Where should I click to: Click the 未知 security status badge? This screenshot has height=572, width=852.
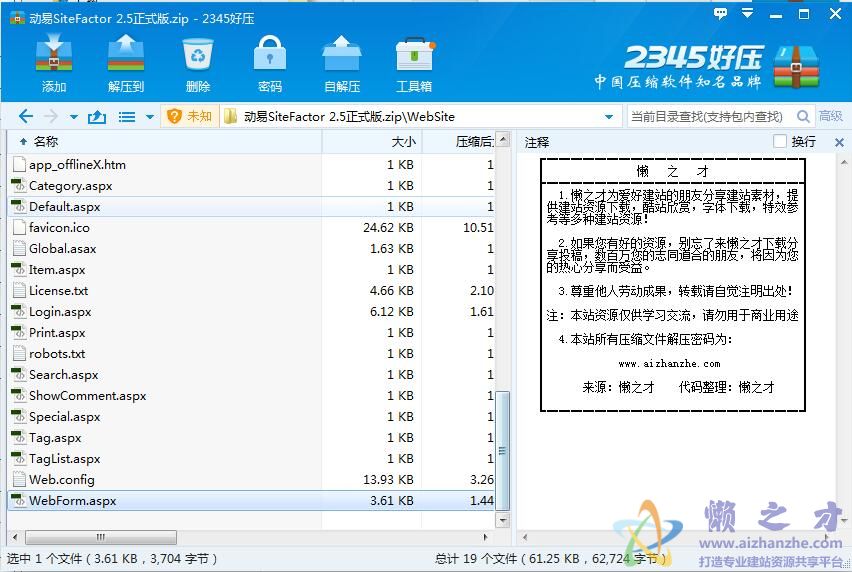[190, 116]
